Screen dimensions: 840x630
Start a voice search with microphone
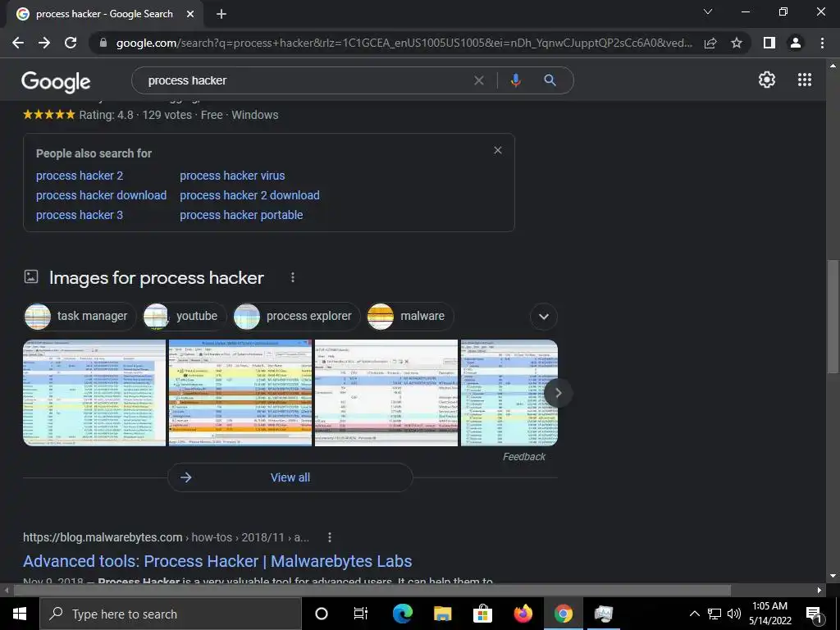coord(515,80)
